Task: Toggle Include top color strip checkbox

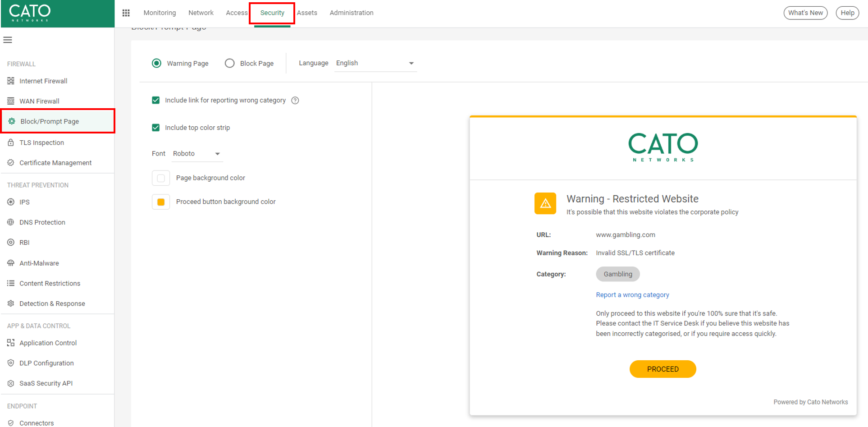Action: click(x=156, y=128)
